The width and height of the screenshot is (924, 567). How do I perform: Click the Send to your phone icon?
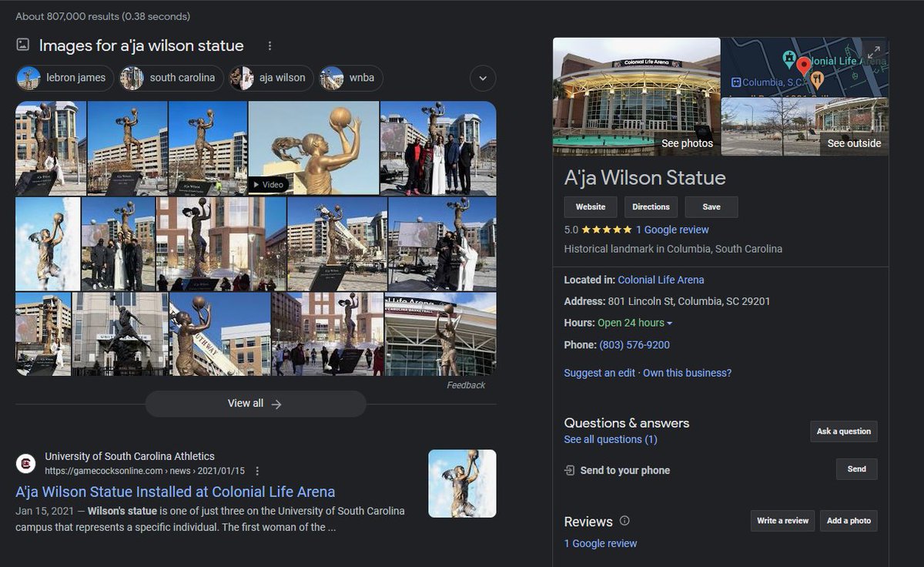[569, 470]
